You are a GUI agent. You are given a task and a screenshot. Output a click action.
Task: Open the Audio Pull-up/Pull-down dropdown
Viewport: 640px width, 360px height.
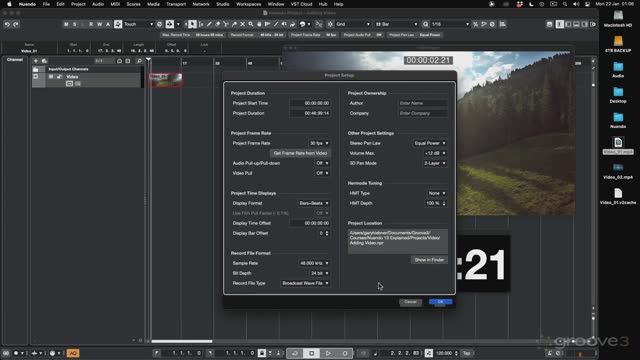pyautogui.click(x=322, y=163)
